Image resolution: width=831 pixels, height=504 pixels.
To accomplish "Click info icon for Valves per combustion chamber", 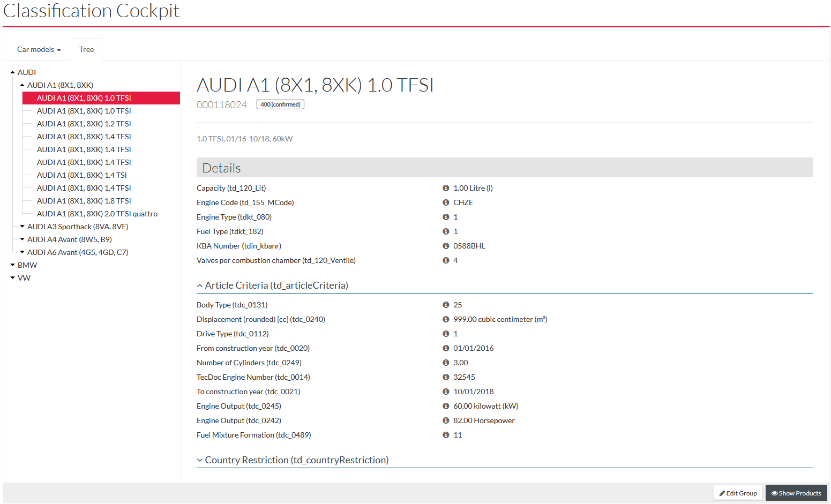I will (x=446, y=260).
